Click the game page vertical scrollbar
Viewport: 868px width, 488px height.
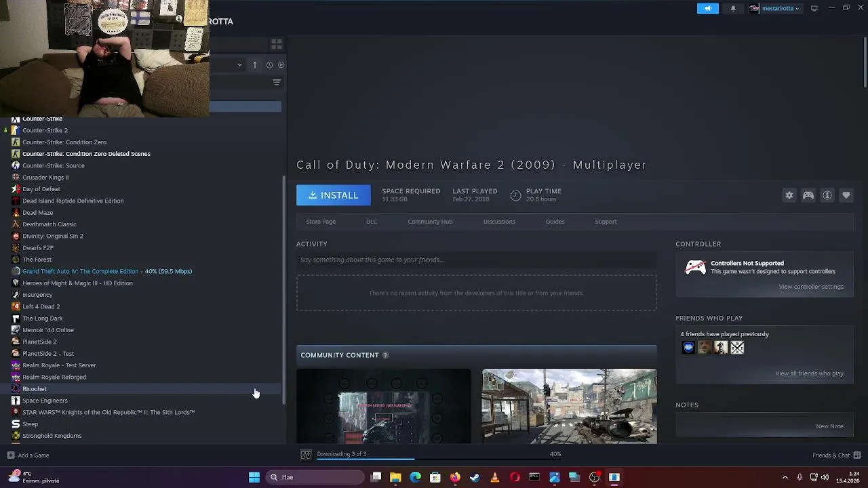(x=865, y=61)
